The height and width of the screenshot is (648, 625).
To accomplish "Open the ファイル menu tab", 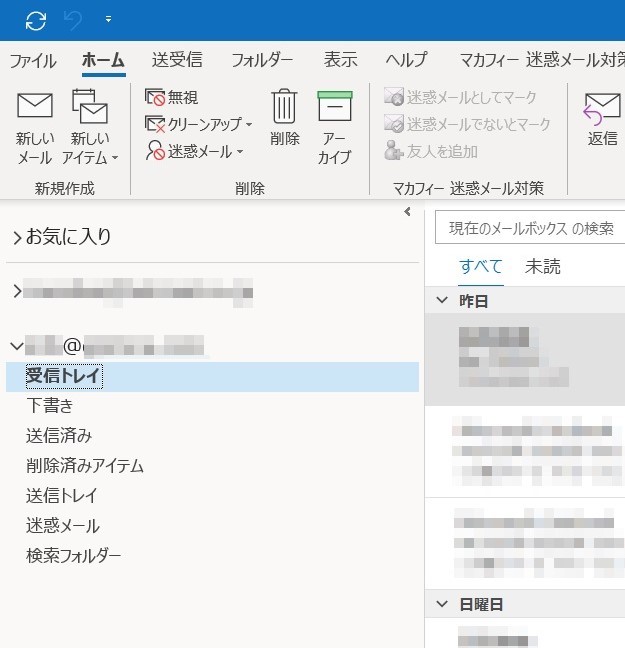I will pos(33,60).
